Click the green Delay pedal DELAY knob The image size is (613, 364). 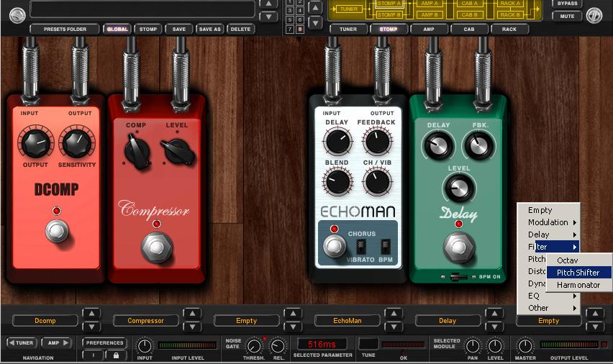coord(438,145)
